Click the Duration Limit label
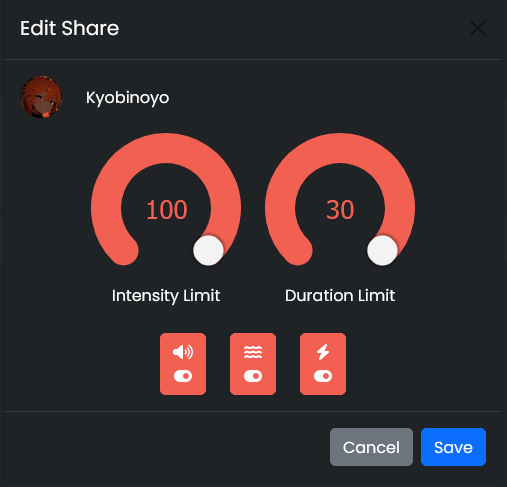Screen dimensions: 507x487 [340, 296]
